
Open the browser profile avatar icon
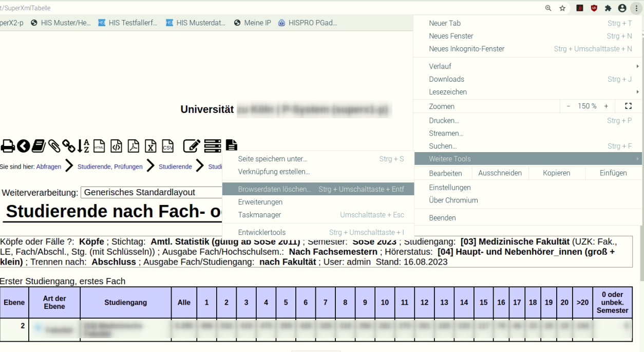tap(622, 8)
